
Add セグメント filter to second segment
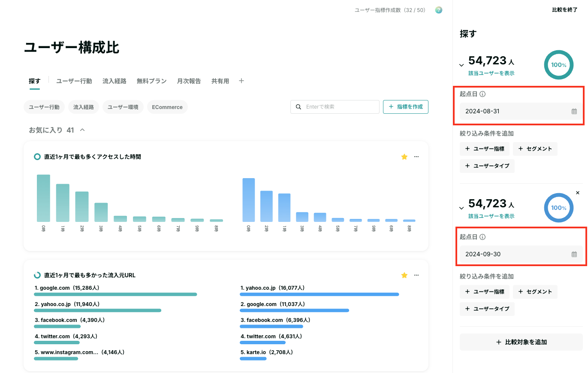click(x=535, y=292)
